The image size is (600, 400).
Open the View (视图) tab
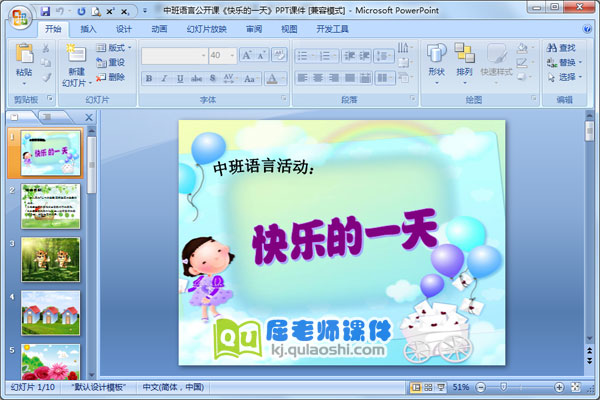(289, 29)
